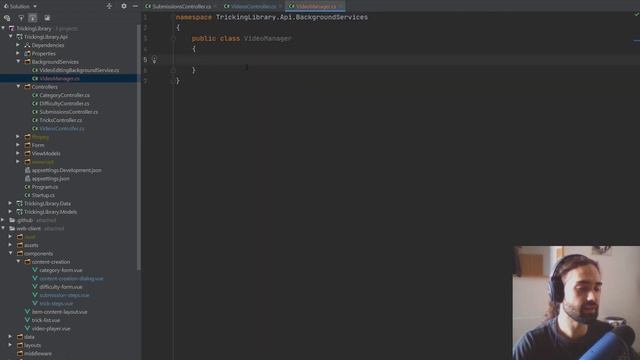Switch to SubmissionsController.cs tab
The image size is (640, 360).
point(178,7)
